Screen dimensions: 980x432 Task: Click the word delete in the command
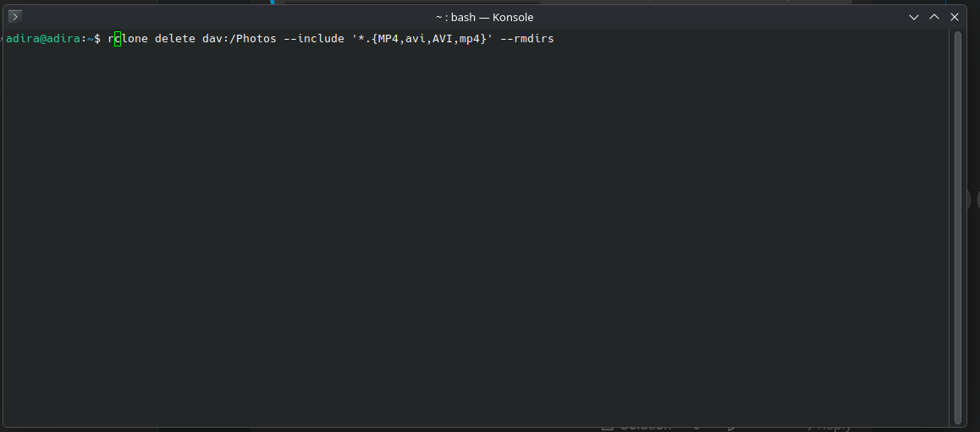click(x=175, y=39)
